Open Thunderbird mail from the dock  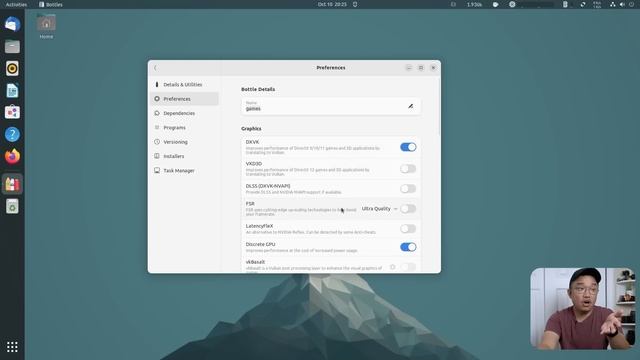12,24
